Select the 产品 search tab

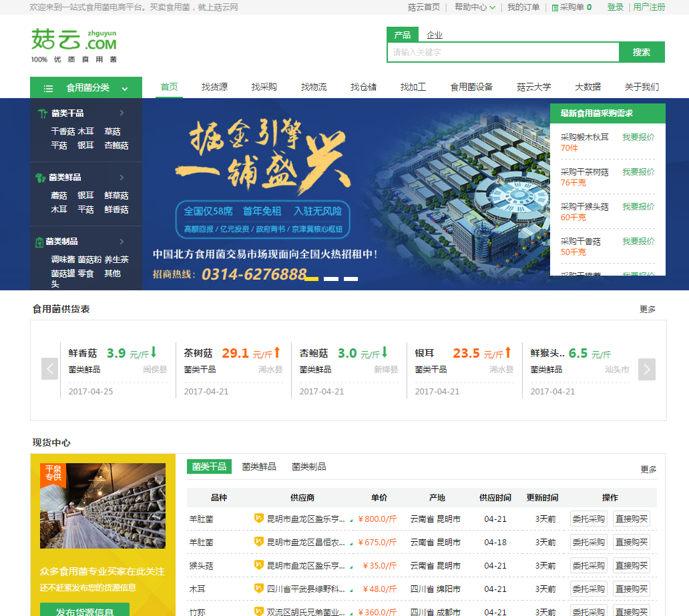coord(402,35)
